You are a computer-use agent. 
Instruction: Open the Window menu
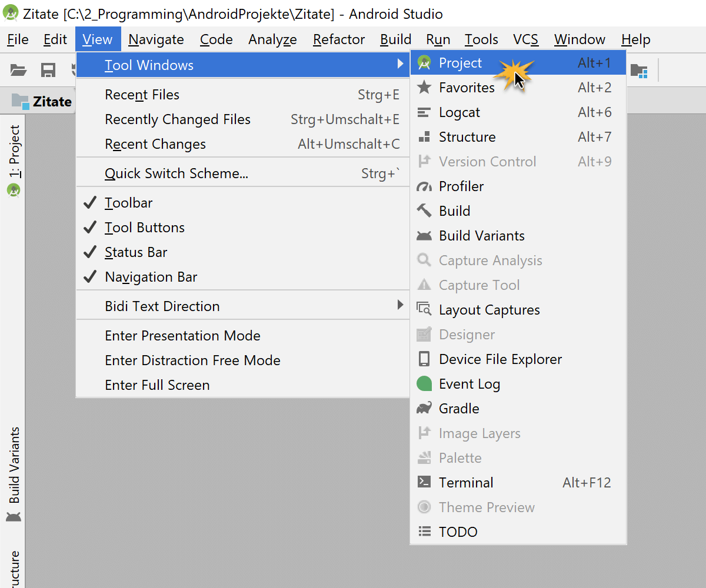[x=580, y=39]
